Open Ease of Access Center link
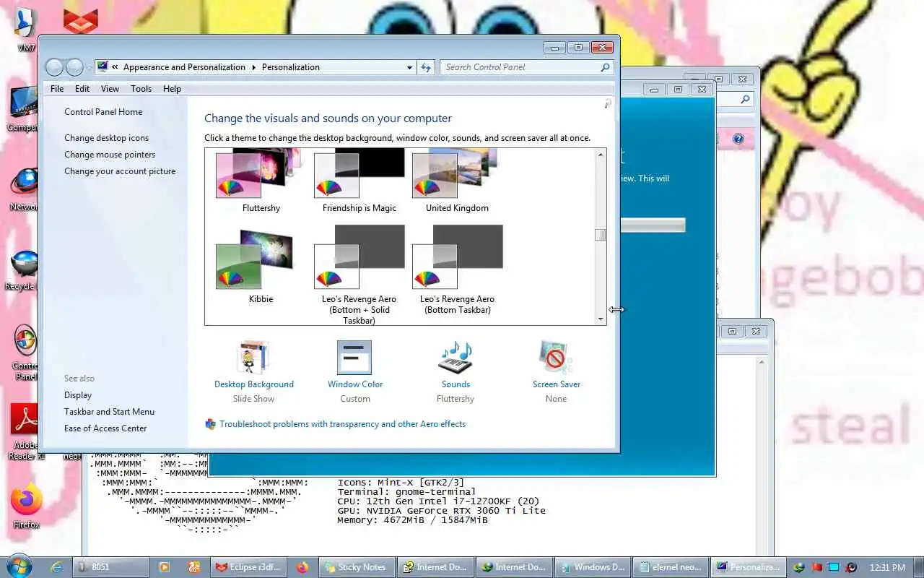The height and width of the screenshot is (578, 924). coord(105,428)
